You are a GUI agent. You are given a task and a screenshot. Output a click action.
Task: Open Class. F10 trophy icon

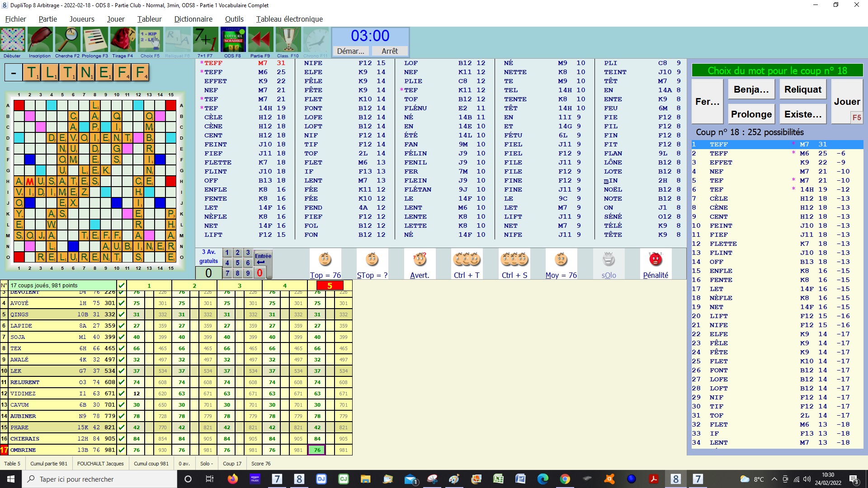(x=288, y=40)
